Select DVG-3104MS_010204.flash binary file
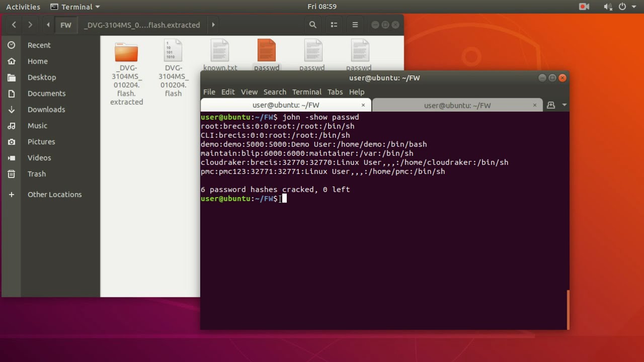The width and height of the screenshot is (644, 362). tap(173, 51)
